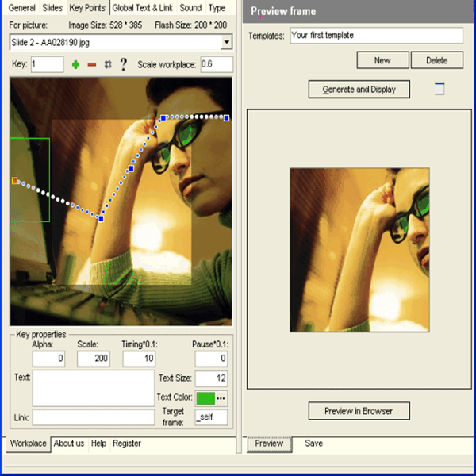476x476 pixels.
Task: Open Text Color picker ellipsis button
Action: [x=221, y=398]
